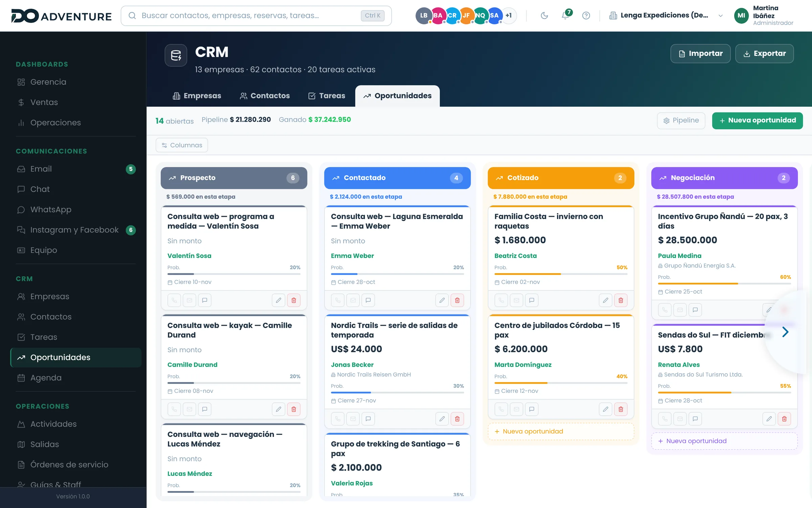Switch to the Empresas tab
The width and height of the screenshot is (812, 508).
(197, 96)
